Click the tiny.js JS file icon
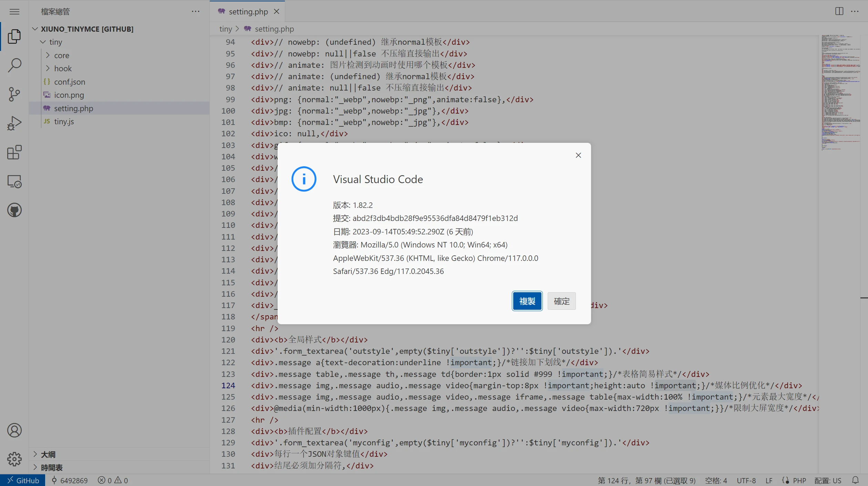Screen dimensions: 868x486 tap(47, 121)
